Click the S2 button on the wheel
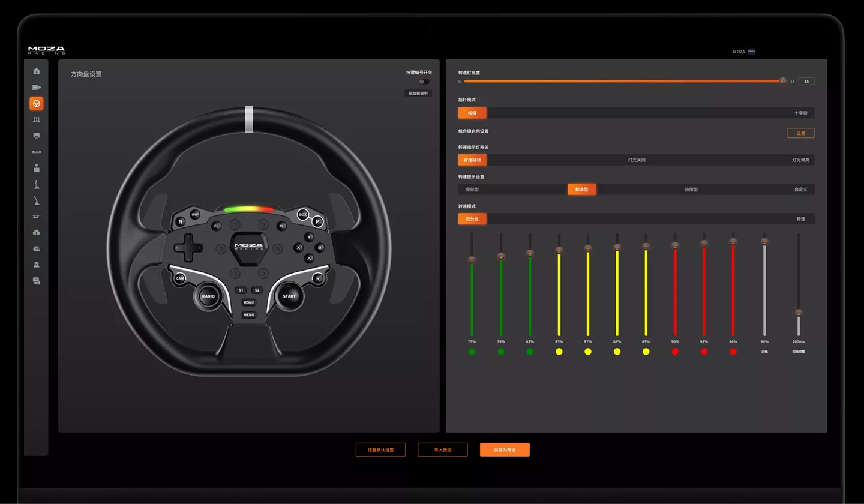864x504 pixels. click(x=257, y=290)
